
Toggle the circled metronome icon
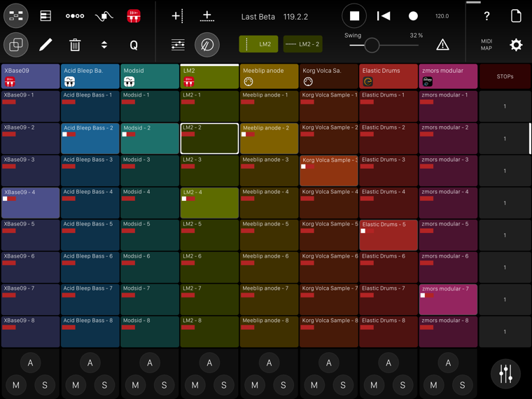(207, 45)
